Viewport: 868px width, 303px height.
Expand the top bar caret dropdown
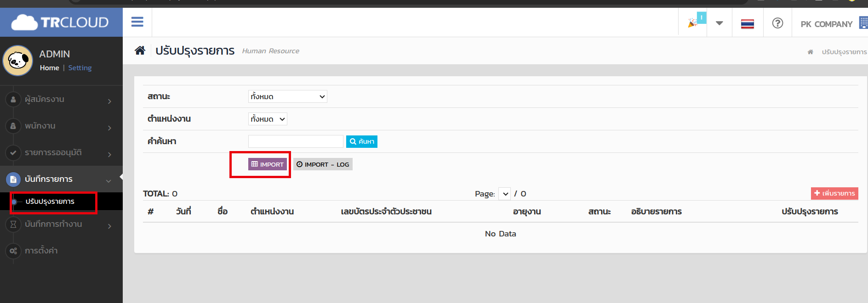[x=720, y=23]
